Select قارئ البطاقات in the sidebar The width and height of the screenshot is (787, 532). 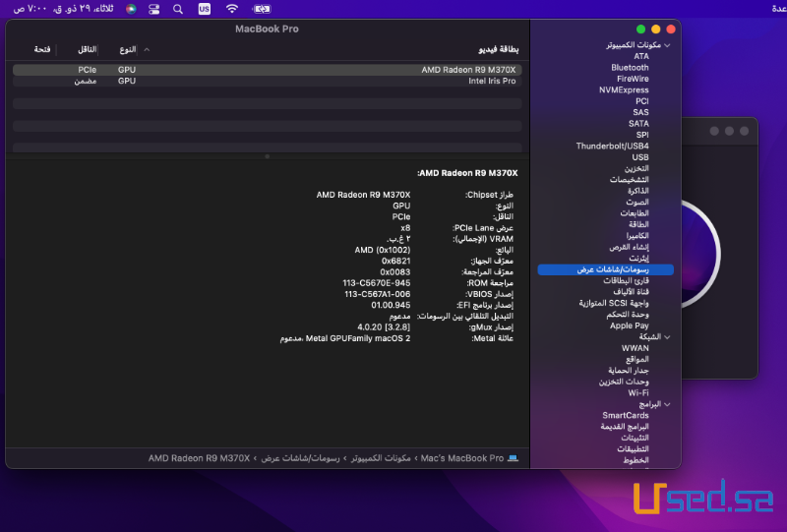click(626, 280)
